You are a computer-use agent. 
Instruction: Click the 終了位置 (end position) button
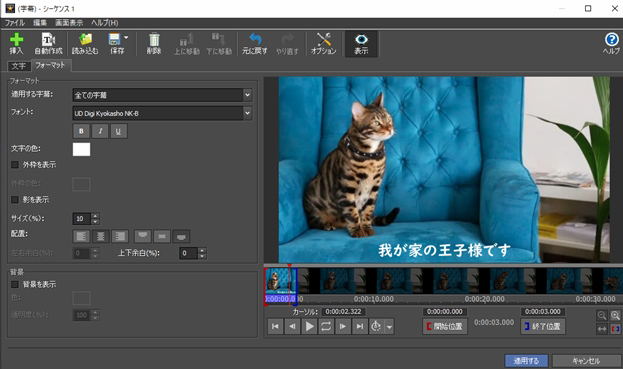[x=543, y=326]
